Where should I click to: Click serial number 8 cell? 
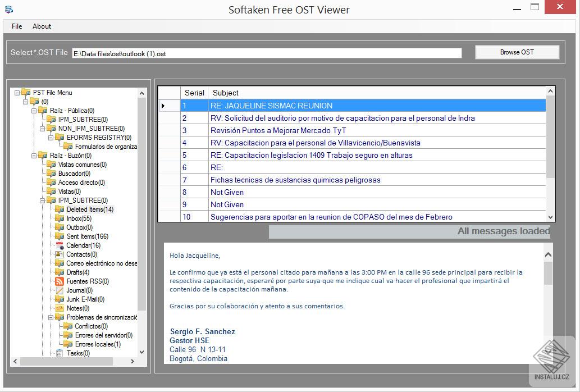pos(194,192)
